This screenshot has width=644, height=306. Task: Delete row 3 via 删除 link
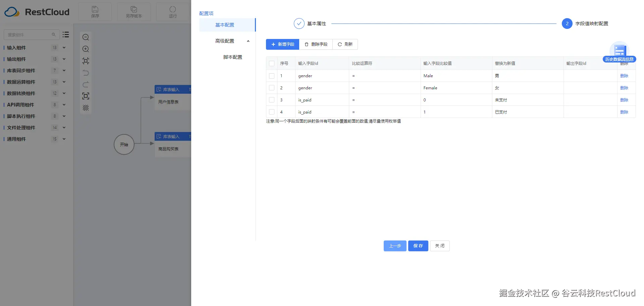point(624,100)
